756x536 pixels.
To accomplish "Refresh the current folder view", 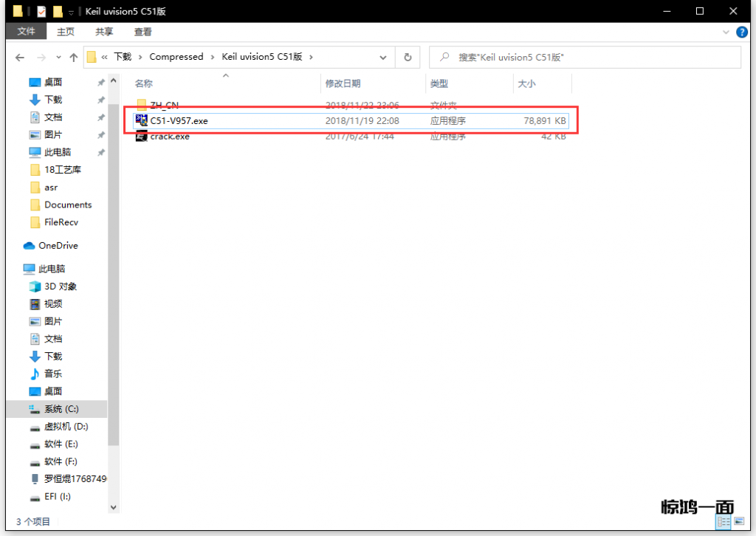I will tap(407, 57).
